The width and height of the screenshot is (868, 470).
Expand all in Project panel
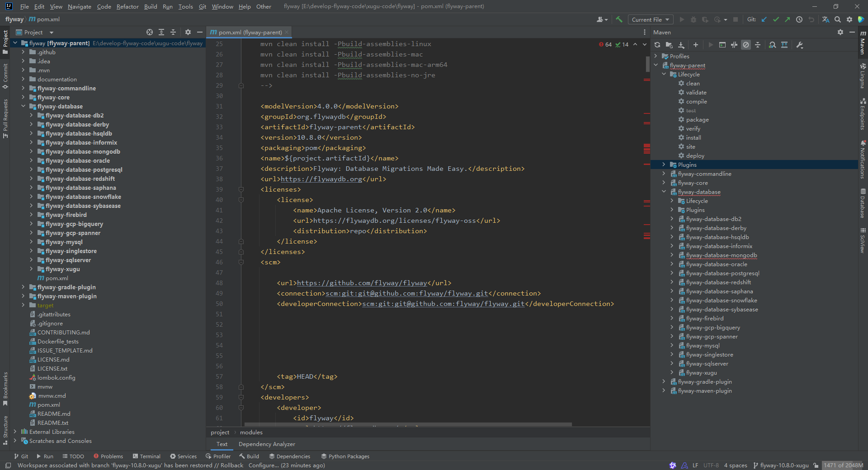161,32
